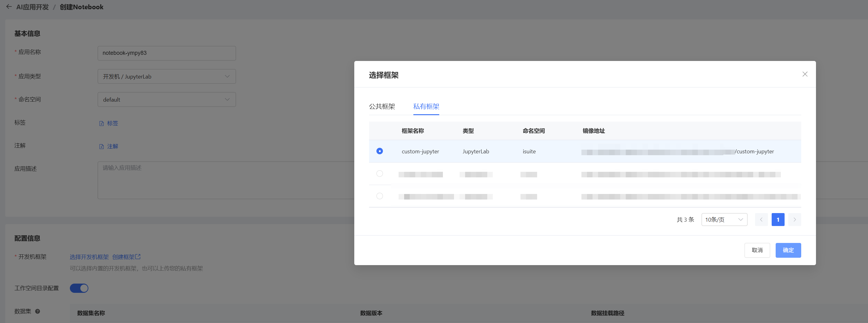Select the second framework radio button

point(380,174)
